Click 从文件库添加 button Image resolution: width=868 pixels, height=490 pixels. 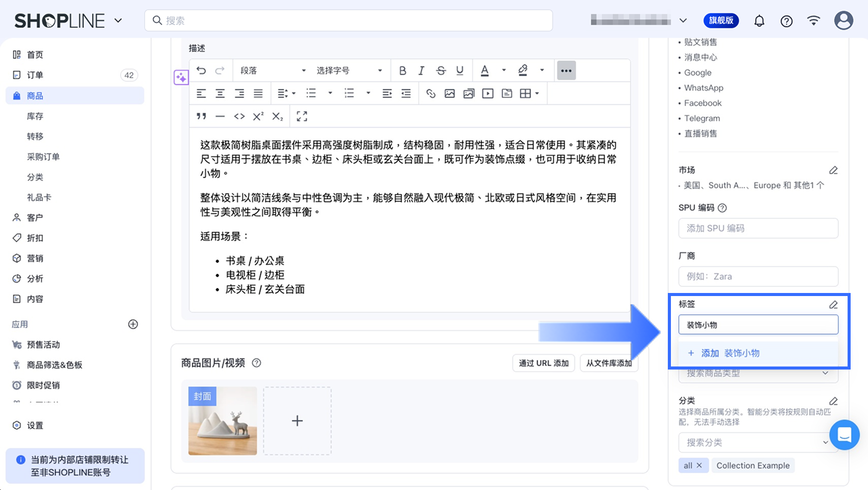609,363
